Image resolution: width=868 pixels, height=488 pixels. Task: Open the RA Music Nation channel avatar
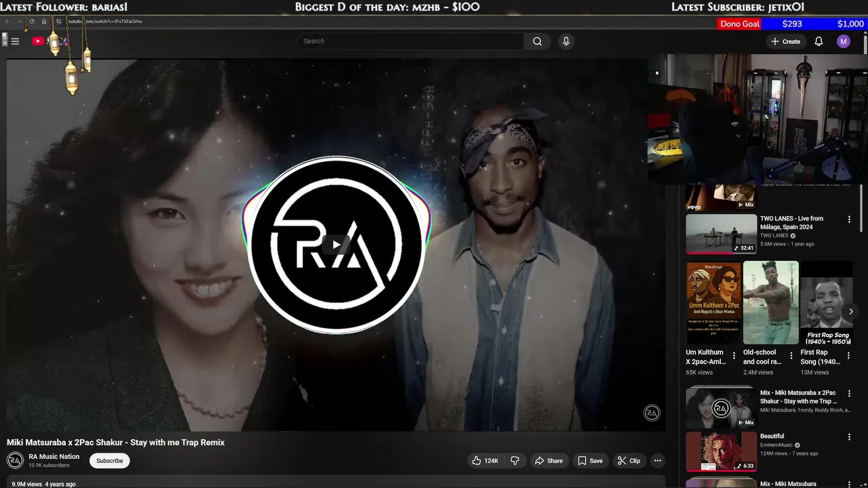[x=15, y=461]
